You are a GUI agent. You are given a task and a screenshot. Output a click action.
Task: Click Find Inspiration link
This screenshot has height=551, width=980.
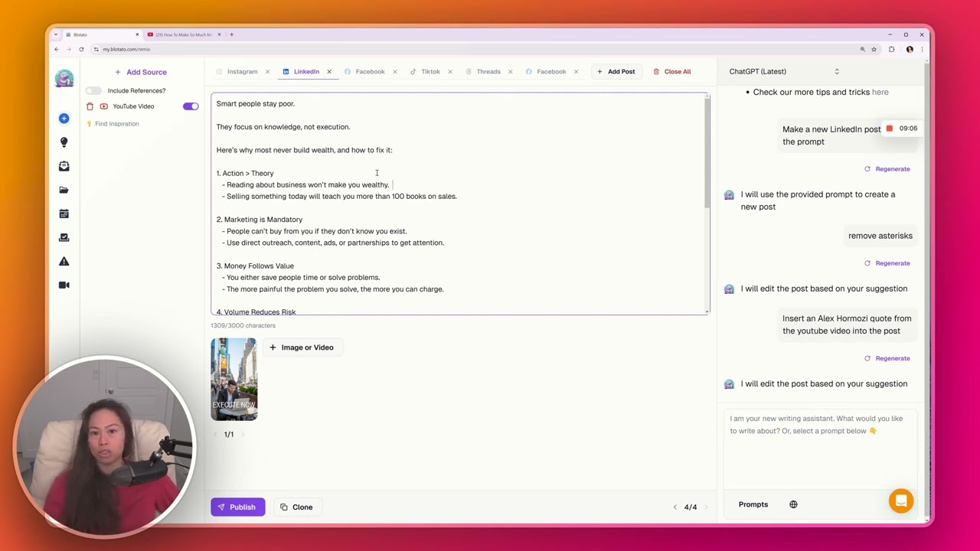(113, 124)
